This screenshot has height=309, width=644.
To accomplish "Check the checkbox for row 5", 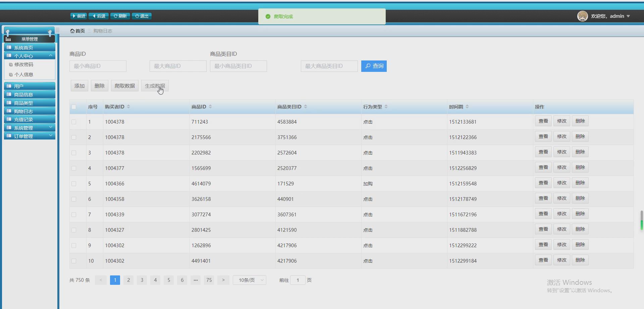I will pyautogui.click(x=74, y=184).
